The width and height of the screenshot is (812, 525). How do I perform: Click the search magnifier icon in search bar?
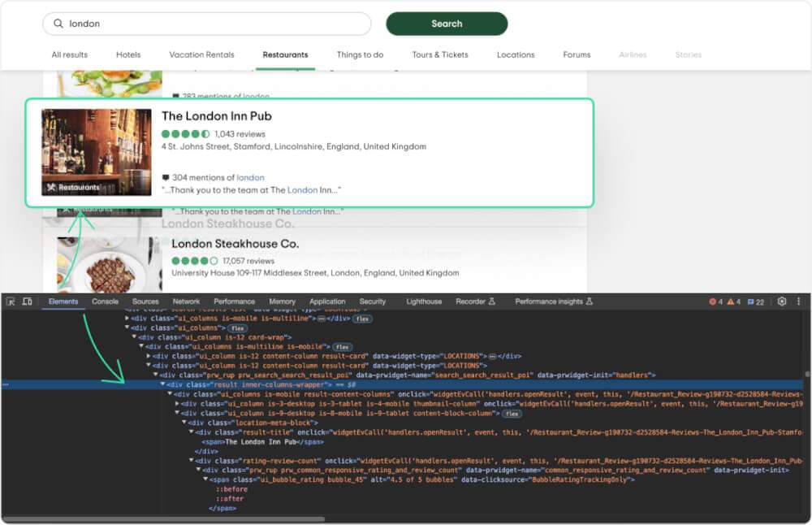coord(58,24)
